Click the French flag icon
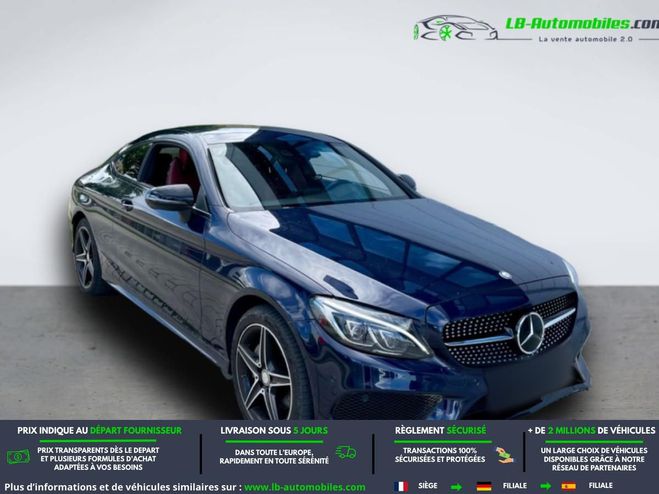The width and height of the screenshot is (659, 494). tap(401, 486)
